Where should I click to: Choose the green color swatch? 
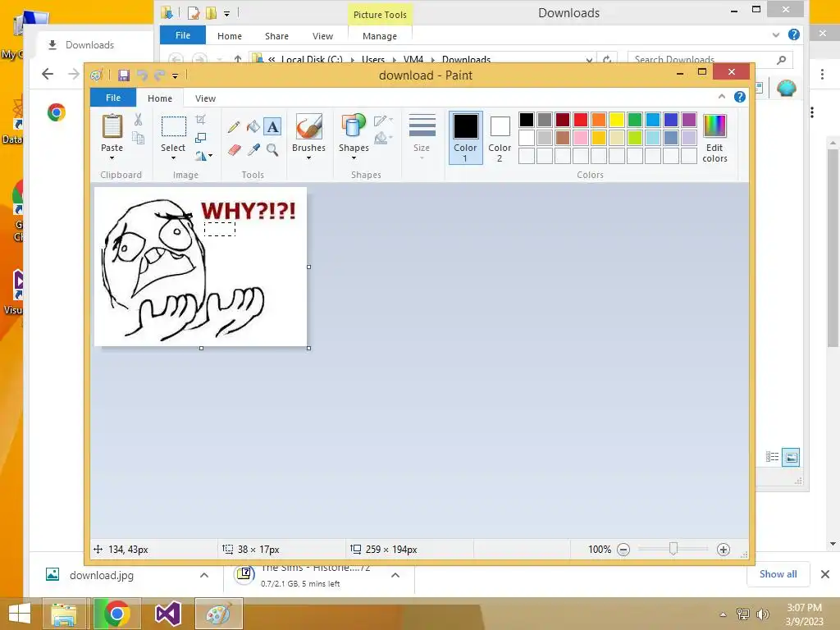pyautogui.click(x=635, y=120)
